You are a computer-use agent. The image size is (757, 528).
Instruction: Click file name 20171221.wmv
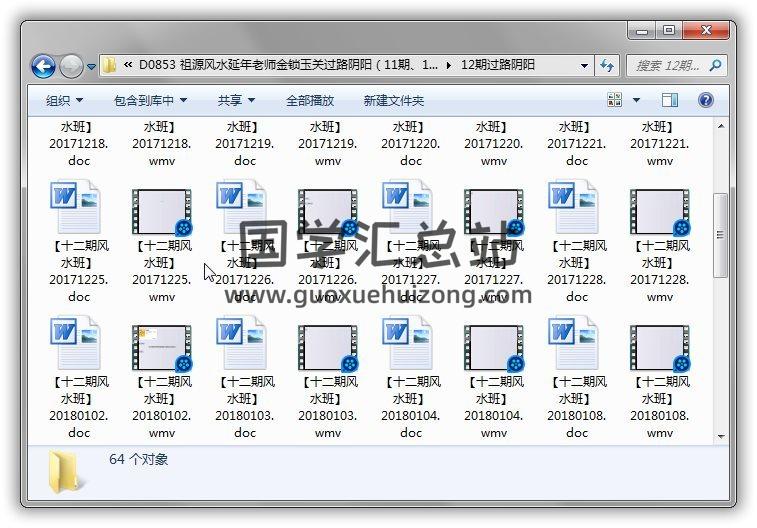point(660,144)
